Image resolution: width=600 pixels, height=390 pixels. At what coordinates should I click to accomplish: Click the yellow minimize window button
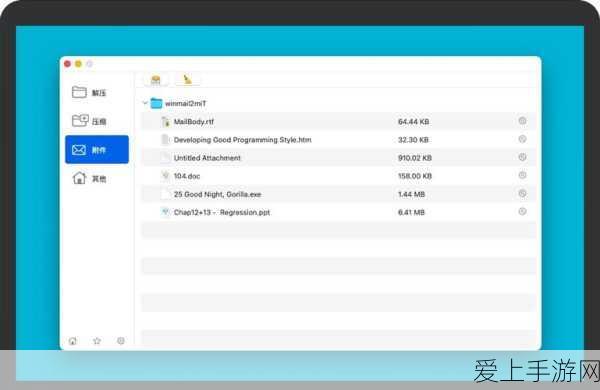[78, 64]
